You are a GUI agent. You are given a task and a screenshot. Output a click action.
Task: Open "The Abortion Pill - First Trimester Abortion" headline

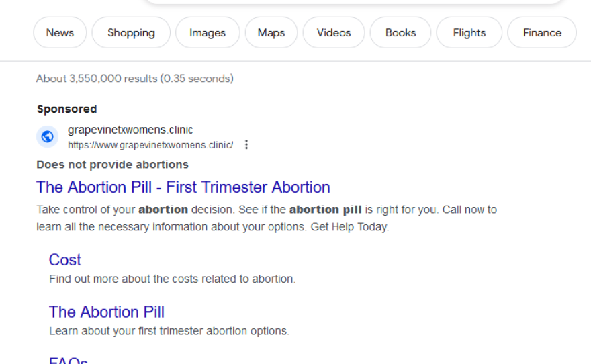(183, 187)
